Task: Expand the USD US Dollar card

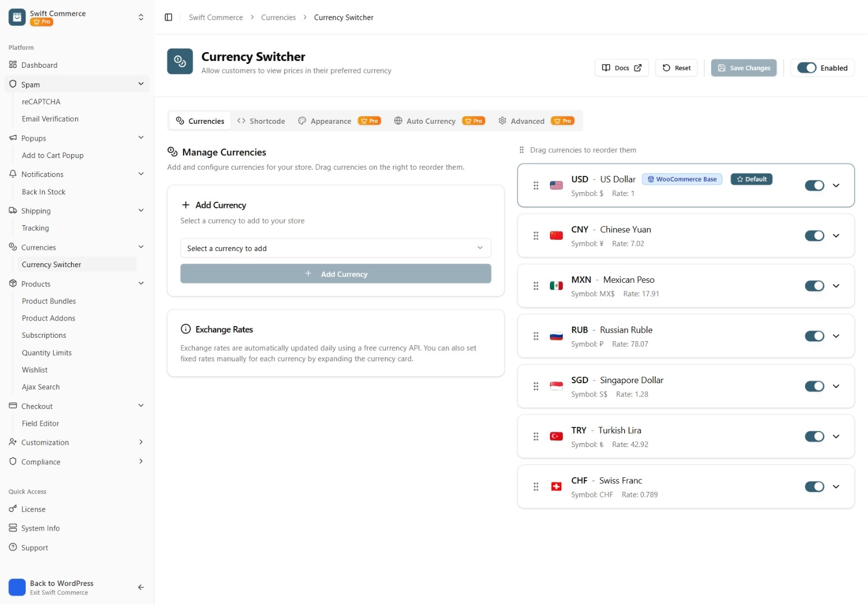Action: coord(836,185)
